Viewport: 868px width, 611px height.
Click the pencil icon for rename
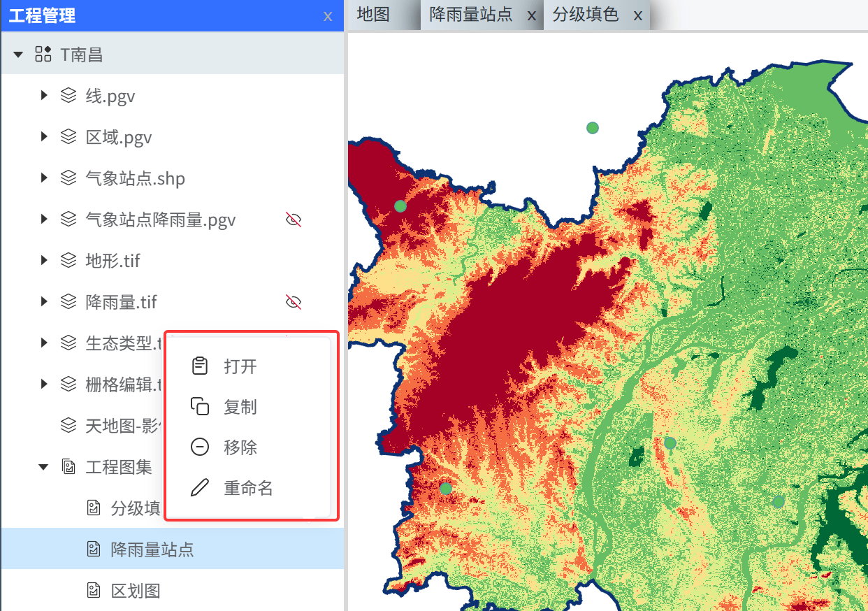point(200,487)
